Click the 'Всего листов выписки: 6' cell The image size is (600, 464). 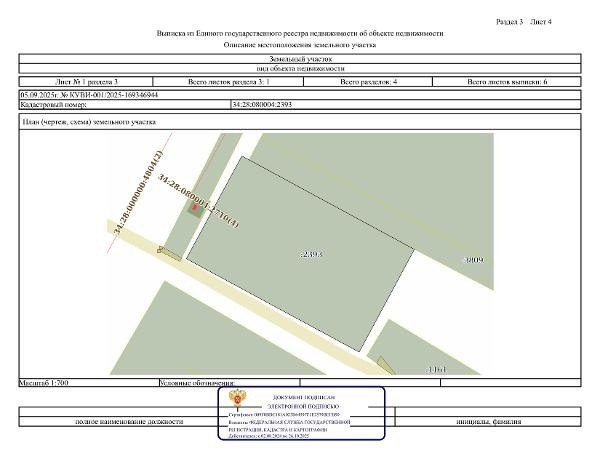507,81
